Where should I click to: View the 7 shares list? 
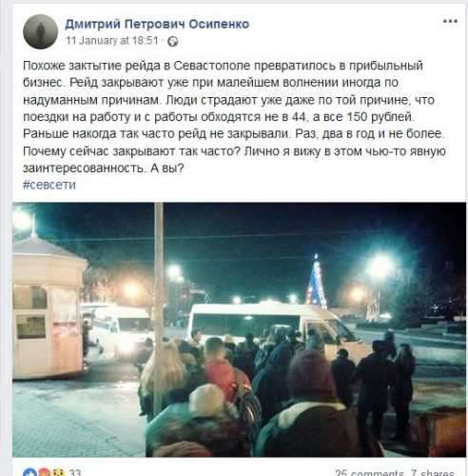[x=433, y=473]
